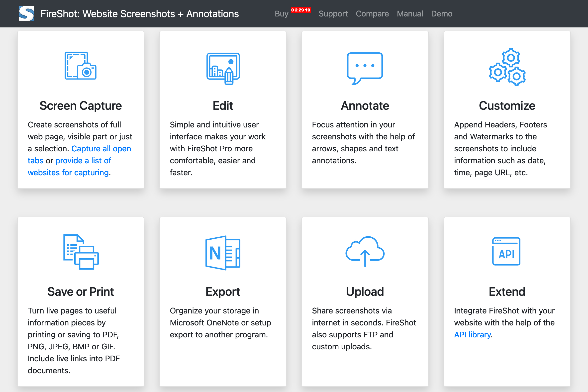The width and height of the screenshot is (588, 392).
Task: Open the Compare page
Action: click(x=372, y=13)
